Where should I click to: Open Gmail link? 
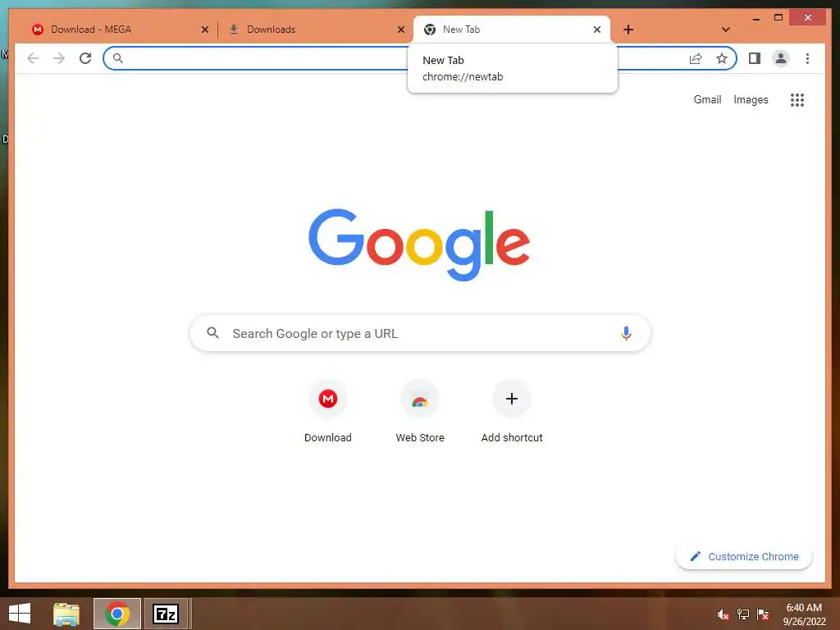point(707,99)
